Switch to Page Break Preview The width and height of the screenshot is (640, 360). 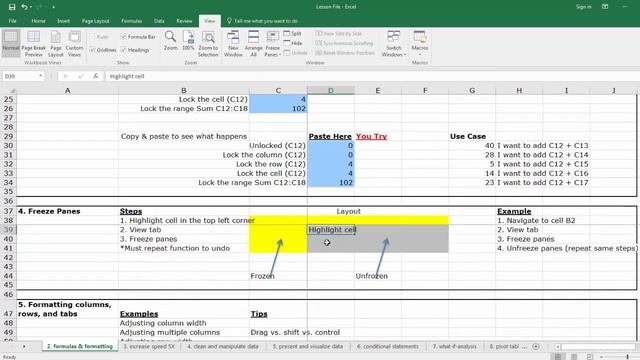pyautogui.click(x=33, y=43)
